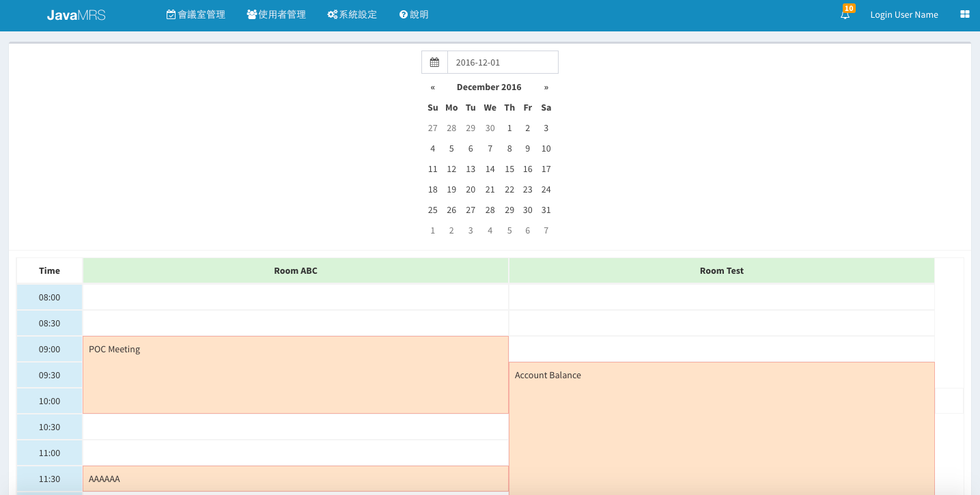Select December 7 in the calendar
Viewport: 980px width, 495px height.
tap(490, 149)
